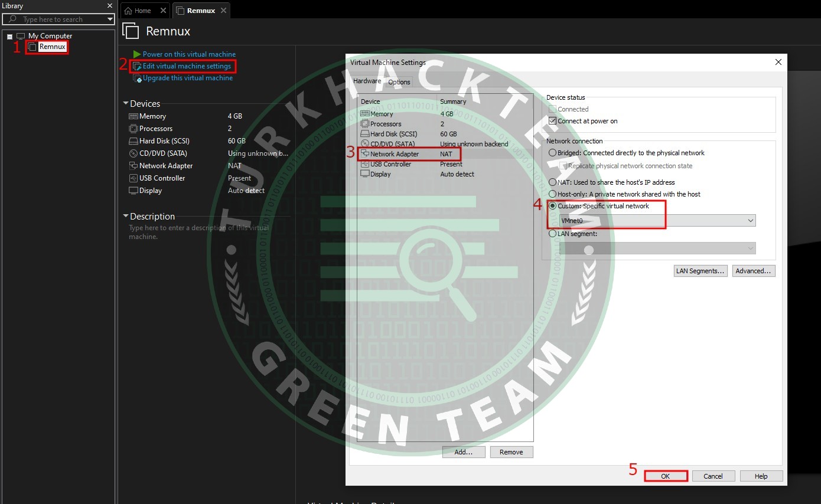The width and height of the screenshot is (821, 504).
Task: Click the Remnux VM icon in Library tree
Action: (32, 47)
